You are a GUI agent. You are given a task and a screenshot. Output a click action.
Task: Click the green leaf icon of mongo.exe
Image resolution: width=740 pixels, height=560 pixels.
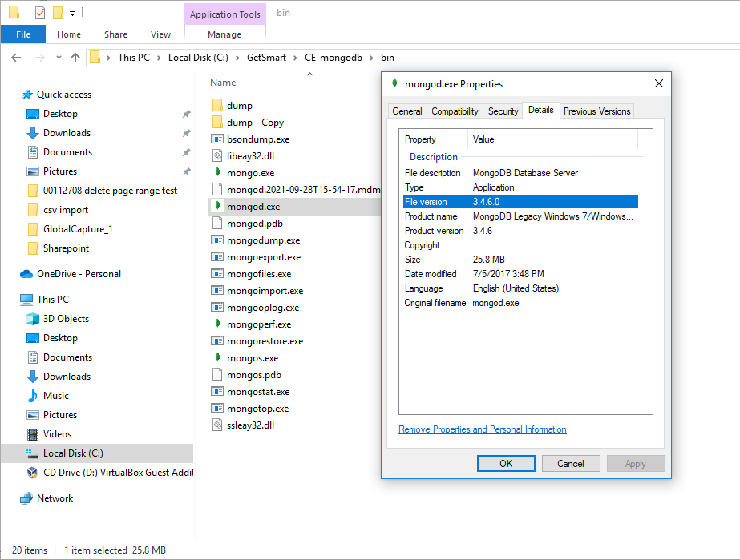217,173
